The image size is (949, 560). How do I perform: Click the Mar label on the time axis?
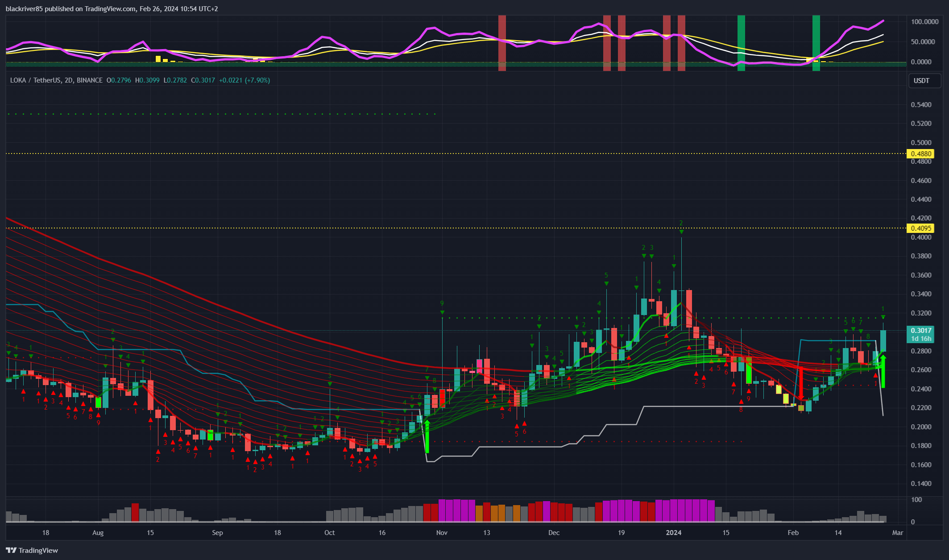[x=898, y=533]
